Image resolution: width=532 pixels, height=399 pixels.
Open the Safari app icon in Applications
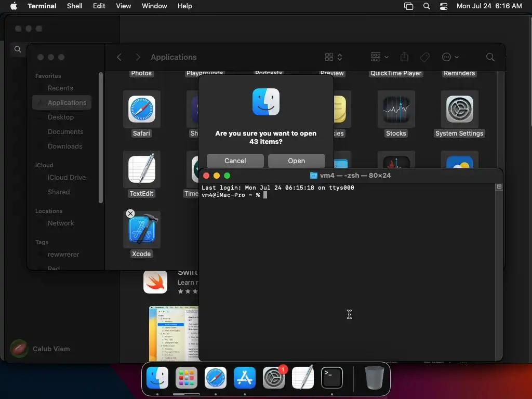pos(141,109)
